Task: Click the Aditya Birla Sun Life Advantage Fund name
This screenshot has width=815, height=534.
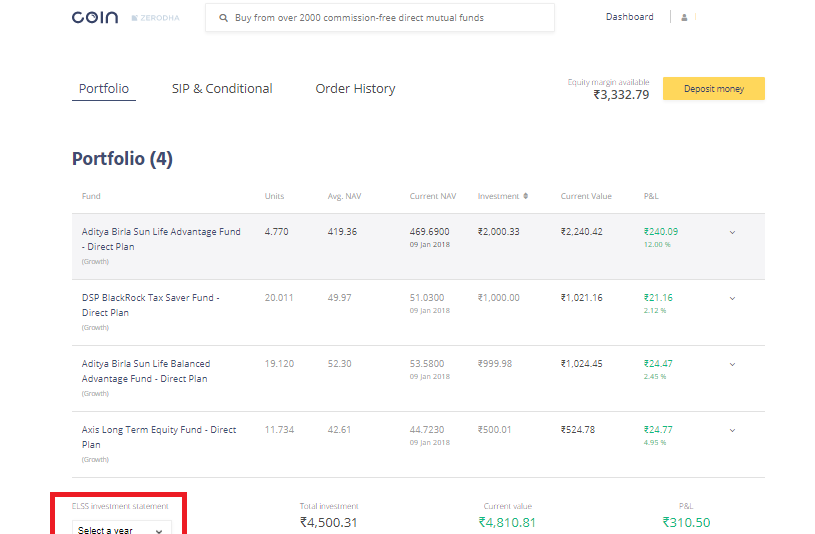Action: 161,239
